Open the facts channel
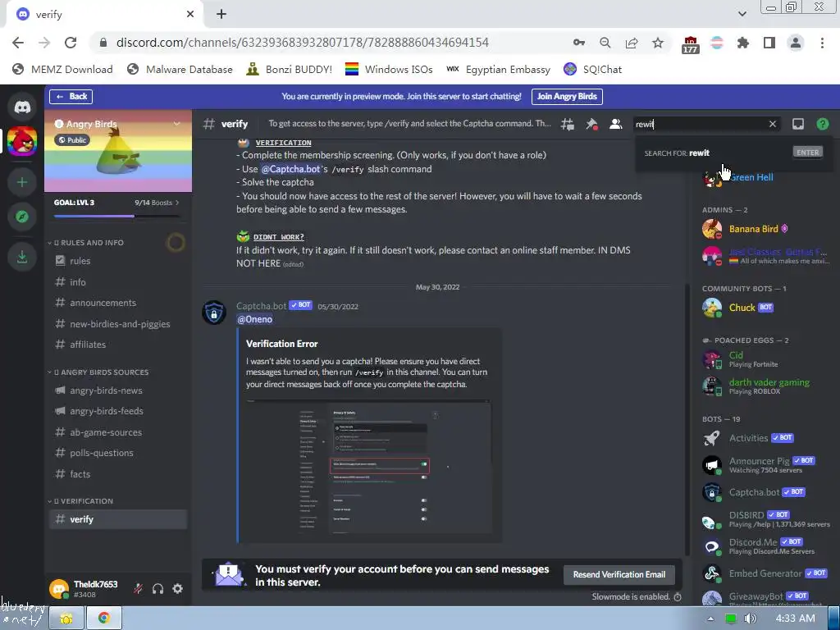Viewport: 840px width, 630px height. point(118,474)
